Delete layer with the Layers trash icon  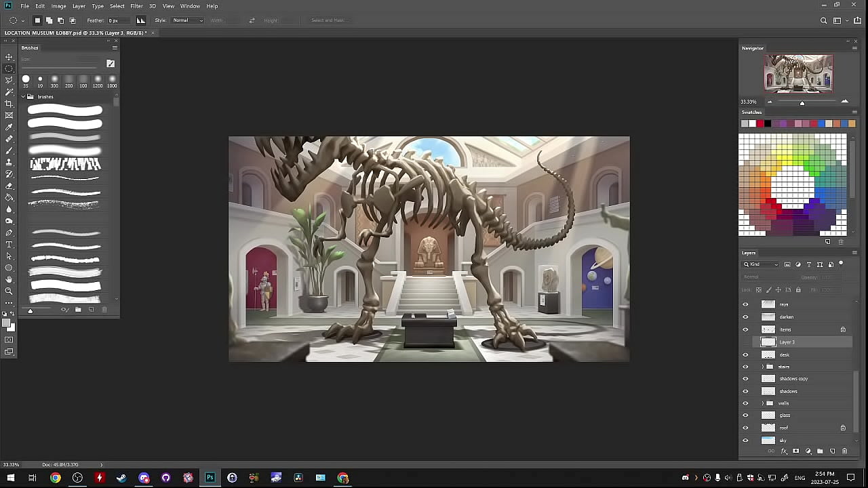[x=844, y=451]
